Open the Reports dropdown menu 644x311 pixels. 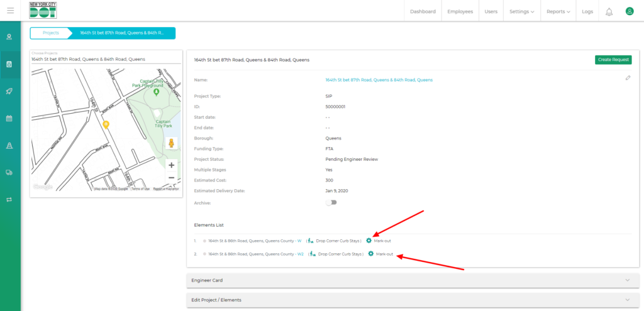558,11
